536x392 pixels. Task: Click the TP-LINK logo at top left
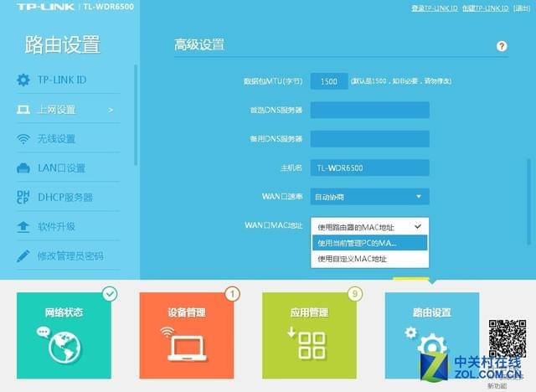click(x=45, y=7)
